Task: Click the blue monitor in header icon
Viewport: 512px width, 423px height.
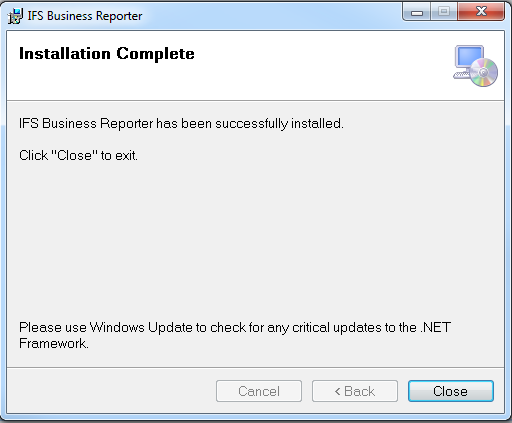Action: (x=469, y=57)
